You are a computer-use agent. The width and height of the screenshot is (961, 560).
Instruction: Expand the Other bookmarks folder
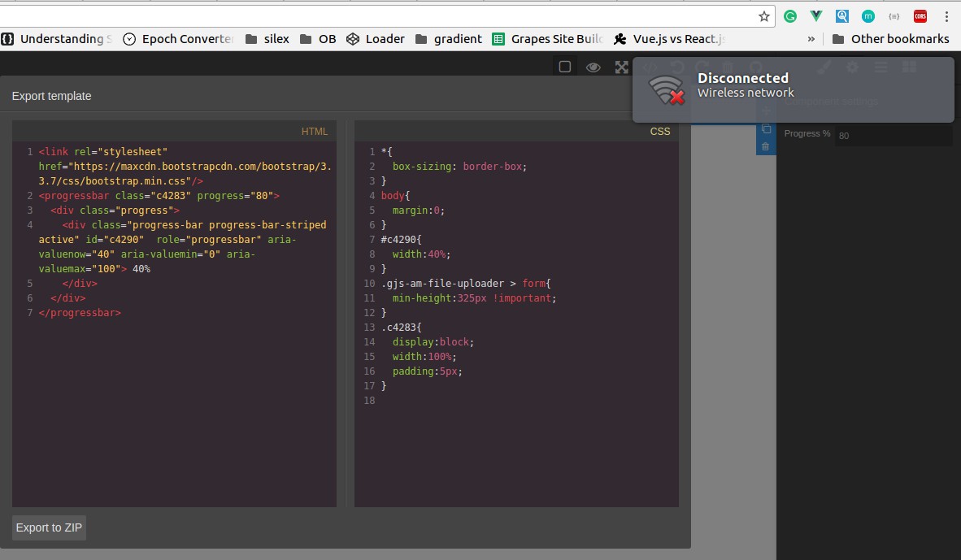point(898,38)
